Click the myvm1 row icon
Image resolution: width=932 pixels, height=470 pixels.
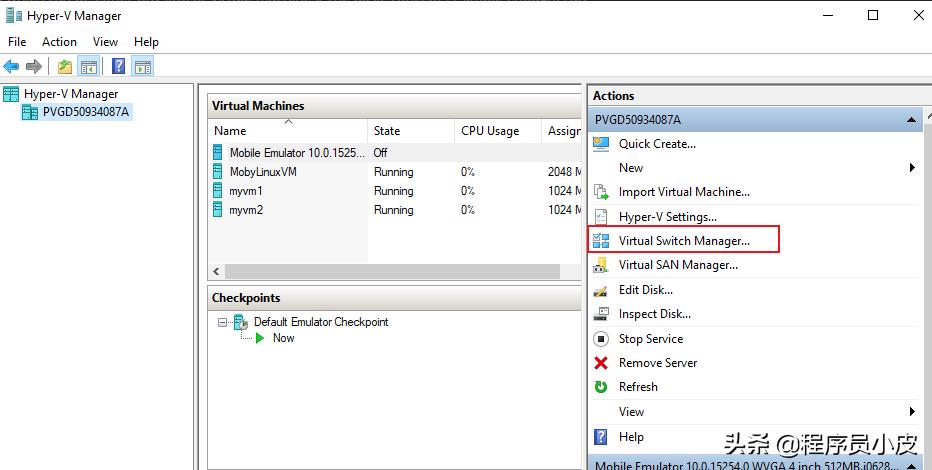[218, 191]
